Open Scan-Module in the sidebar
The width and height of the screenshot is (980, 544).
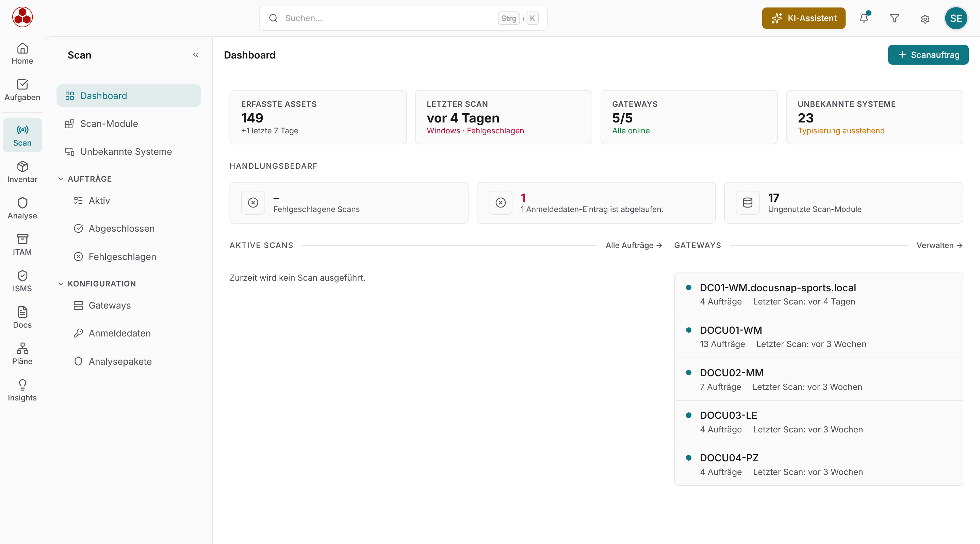pyautogui.click(x=129, y=123)
